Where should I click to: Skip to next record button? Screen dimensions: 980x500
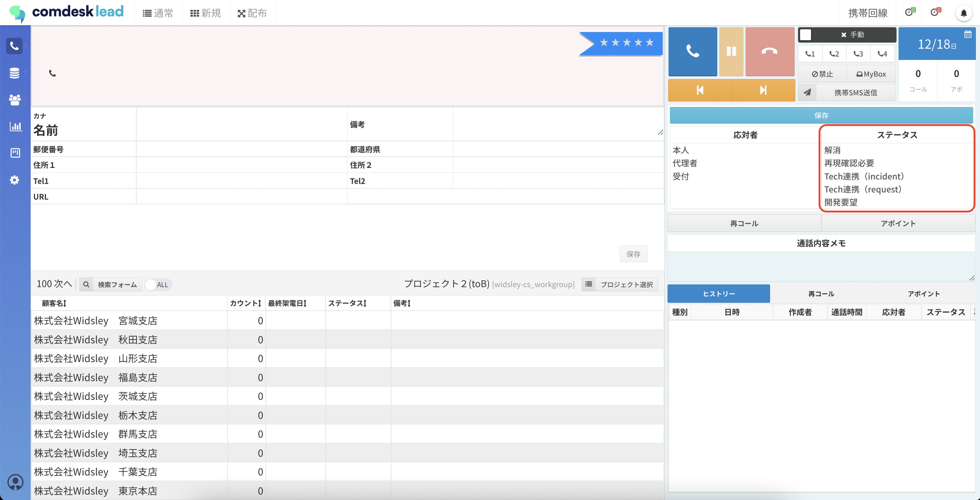pos(763,90)
